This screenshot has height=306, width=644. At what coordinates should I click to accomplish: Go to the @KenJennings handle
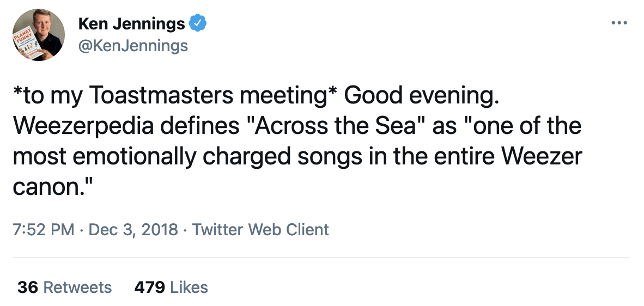[x=133, y=46]
